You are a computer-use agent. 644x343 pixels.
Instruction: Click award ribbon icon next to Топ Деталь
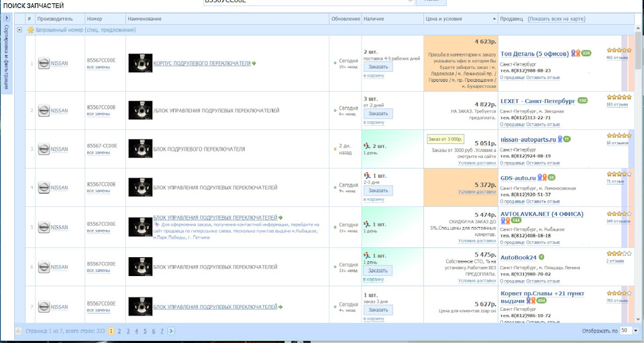coord(576,54)
